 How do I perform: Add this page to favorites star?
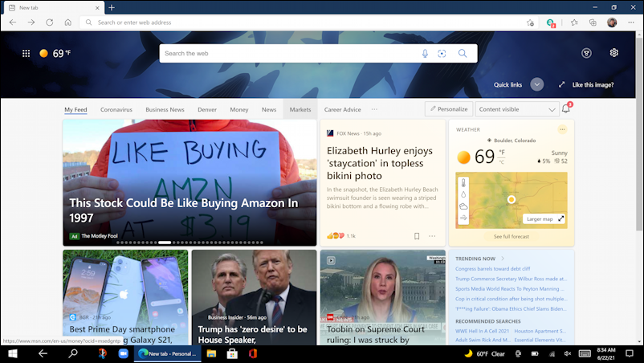click(x=530, y=22)
